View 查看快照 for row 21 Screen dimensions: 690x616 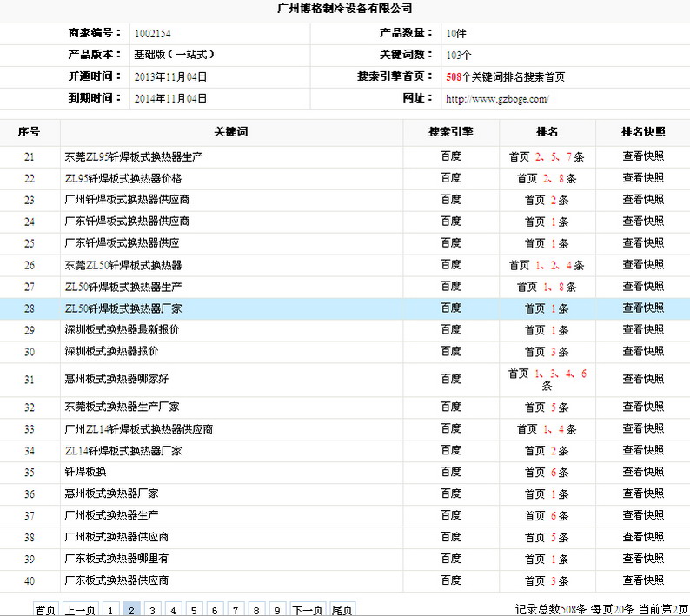tap(643, 156)
